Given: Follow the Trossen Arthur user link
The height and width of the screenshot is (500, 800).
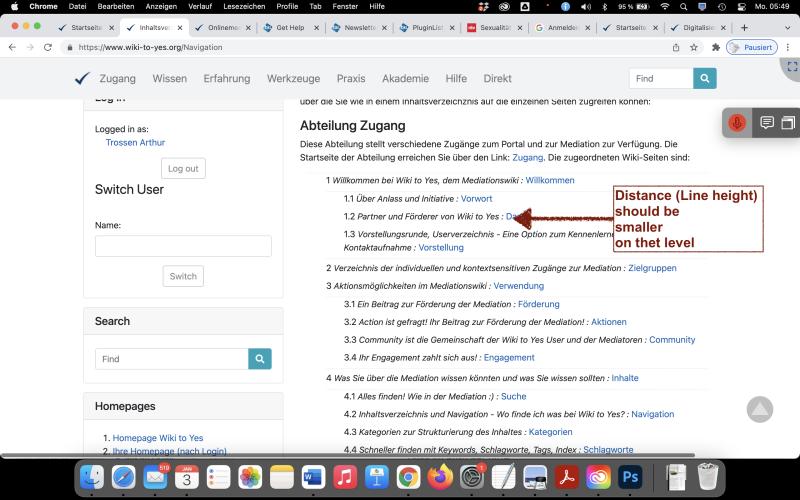Looking at the screenshot, I should point(135,143).
